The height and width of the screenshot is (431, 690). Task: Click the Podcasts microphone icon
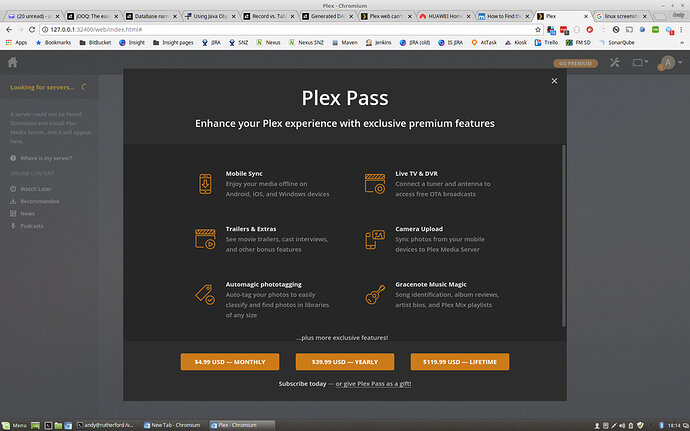(x=13, y=226)
